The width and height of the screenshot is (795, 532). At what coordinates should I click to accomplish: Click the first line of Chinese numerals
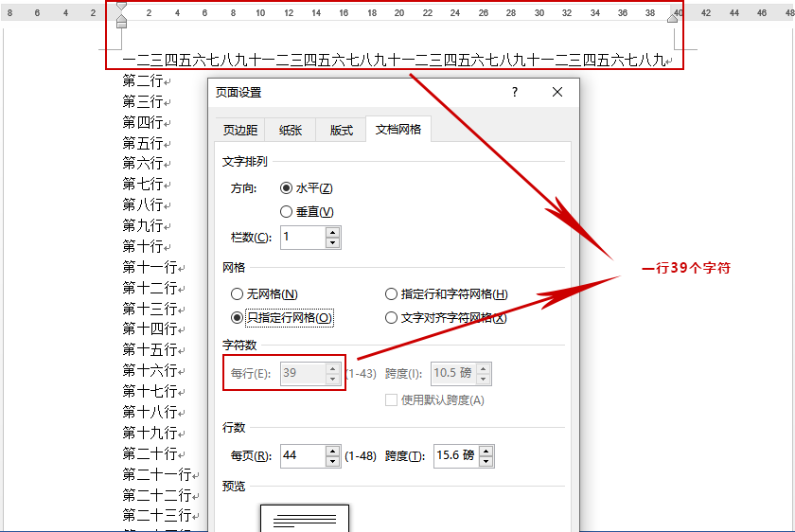394,61
